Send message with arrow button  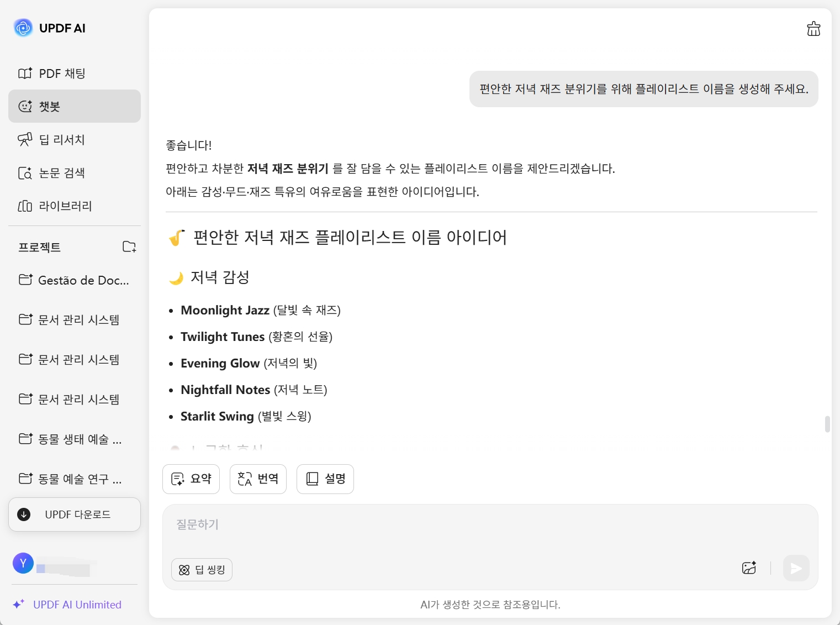[x=796, y=568]
